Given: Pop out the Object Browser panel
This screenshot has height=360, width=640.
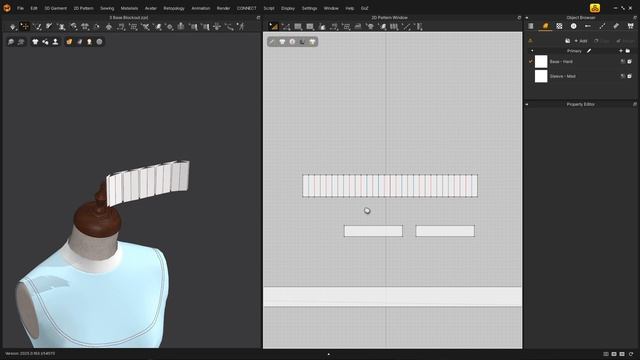Looking at the screenshot, I should pyautogui.click(x=635, y=18).
